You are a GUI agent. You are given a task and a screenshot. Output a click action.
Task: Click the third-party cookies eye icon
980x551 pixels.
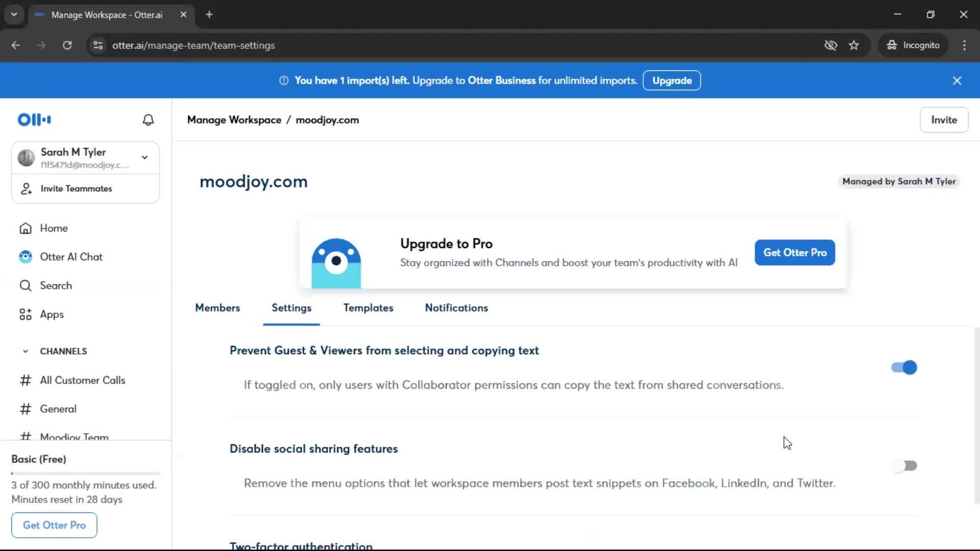(x=830, y=45)
